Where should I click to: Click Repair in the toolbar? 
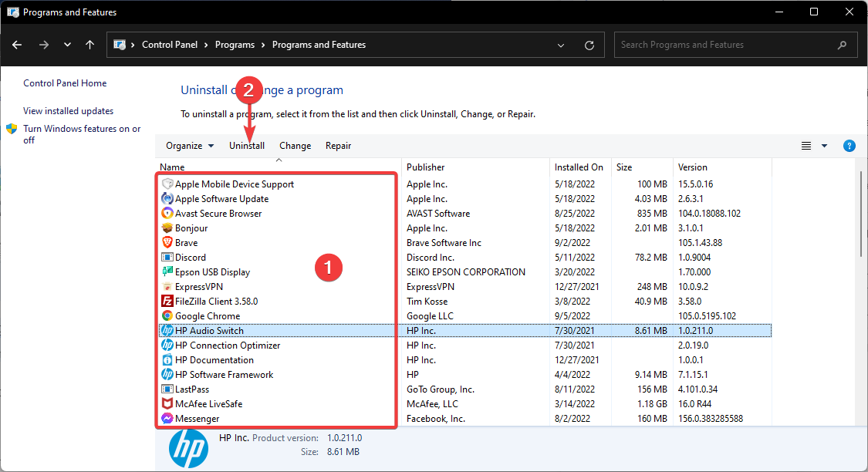pyautogui.click(x=338, y=146)
